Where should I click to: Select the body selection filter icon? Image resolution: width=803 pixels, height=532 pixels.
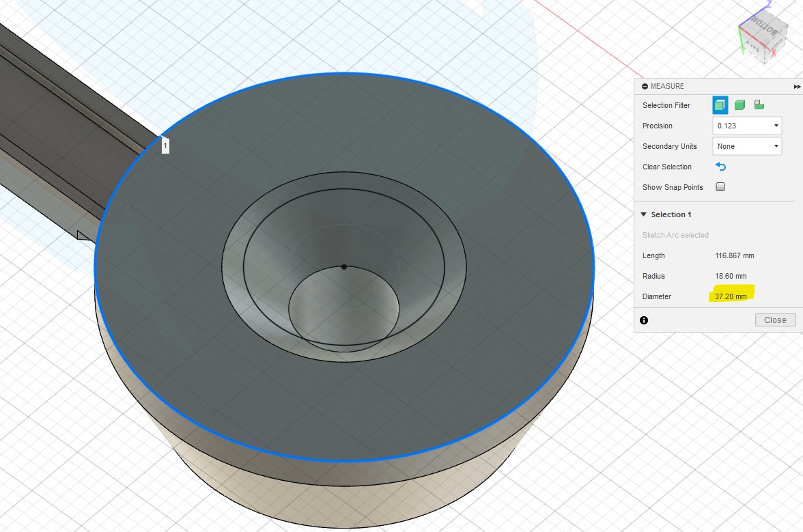pyautogui.click(x=739, y=105)
